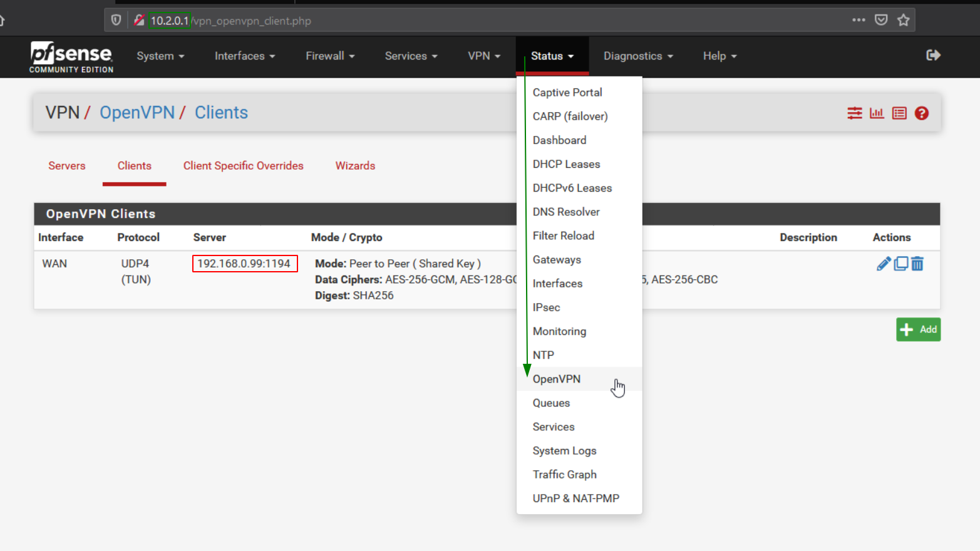The image size is (980, 551).
Task: Select Services in Status dropdown
Action: pos(579,426)
